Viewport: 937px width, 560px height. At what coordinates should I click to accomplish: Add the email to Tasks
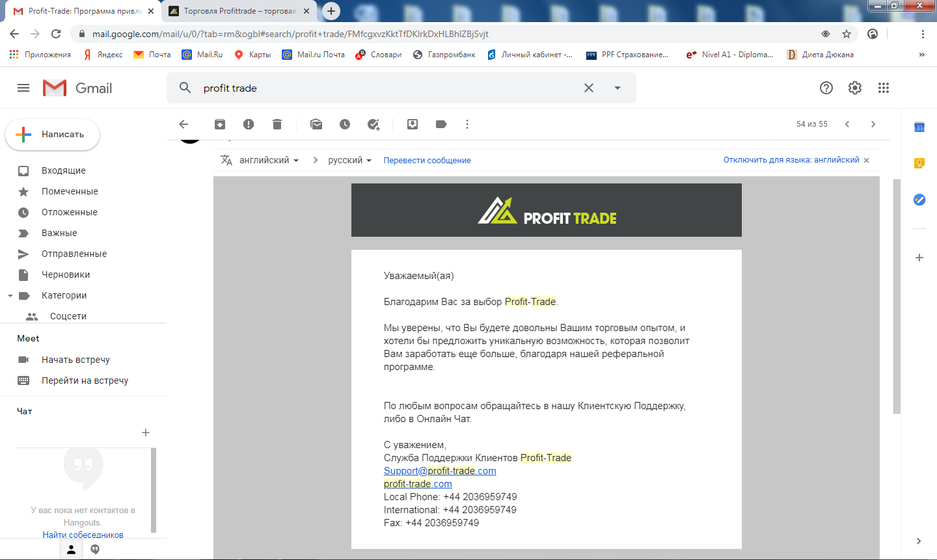tap(373, 124)
